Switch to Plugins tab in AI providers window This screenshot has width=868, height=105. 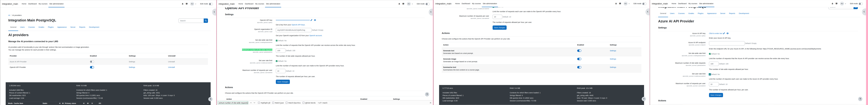[50, 27]
